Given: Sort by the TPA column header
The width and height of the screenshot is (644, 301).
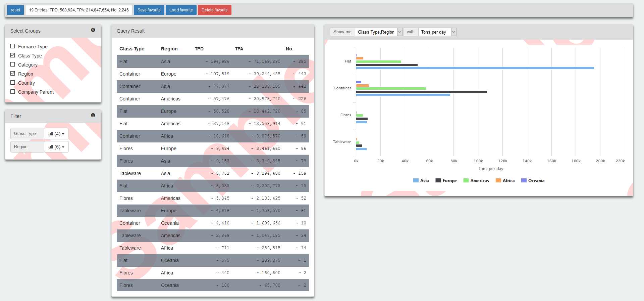Looking at the screenshot, I should click(239, 49).
